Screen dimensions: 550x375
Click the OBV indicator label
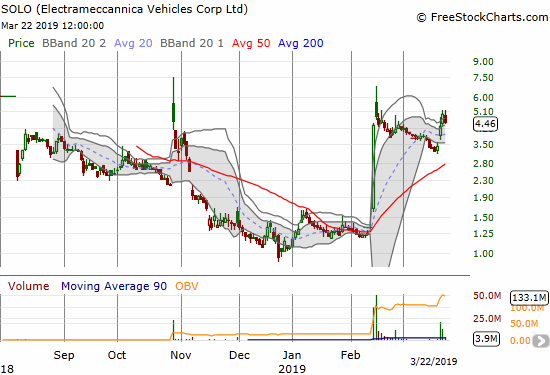[187, 286]
